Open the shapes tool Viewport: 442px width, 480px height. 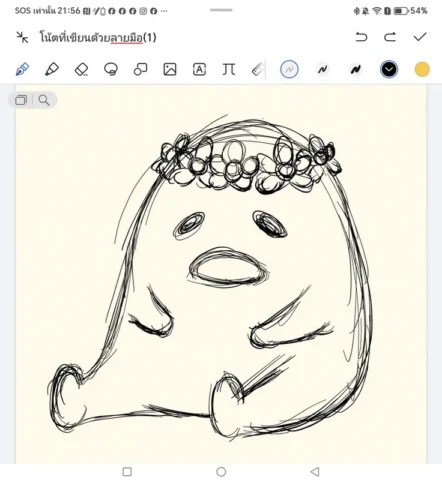tap(140, 69)
